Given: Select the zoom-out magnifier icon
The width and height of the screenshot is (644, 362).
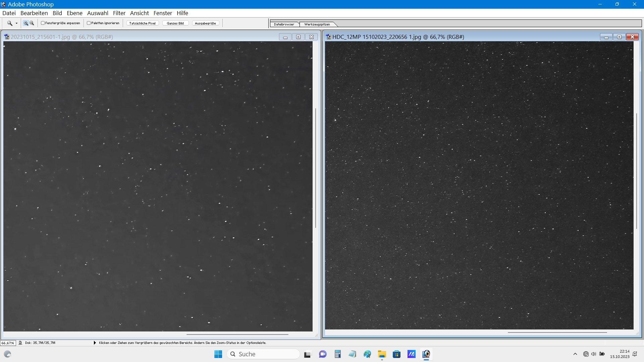Looking at the screenshot, I should pos(32,23).
